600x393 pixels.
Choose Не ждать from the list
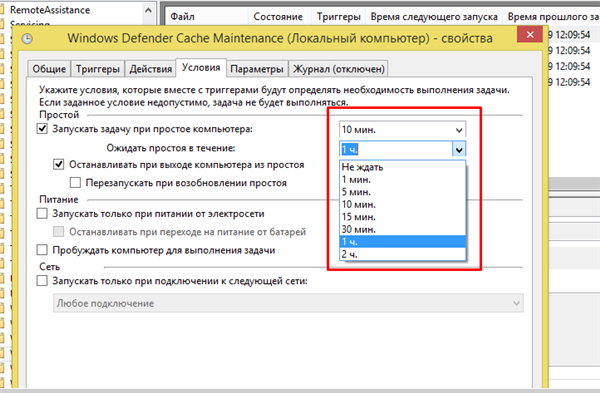point(403,167)
